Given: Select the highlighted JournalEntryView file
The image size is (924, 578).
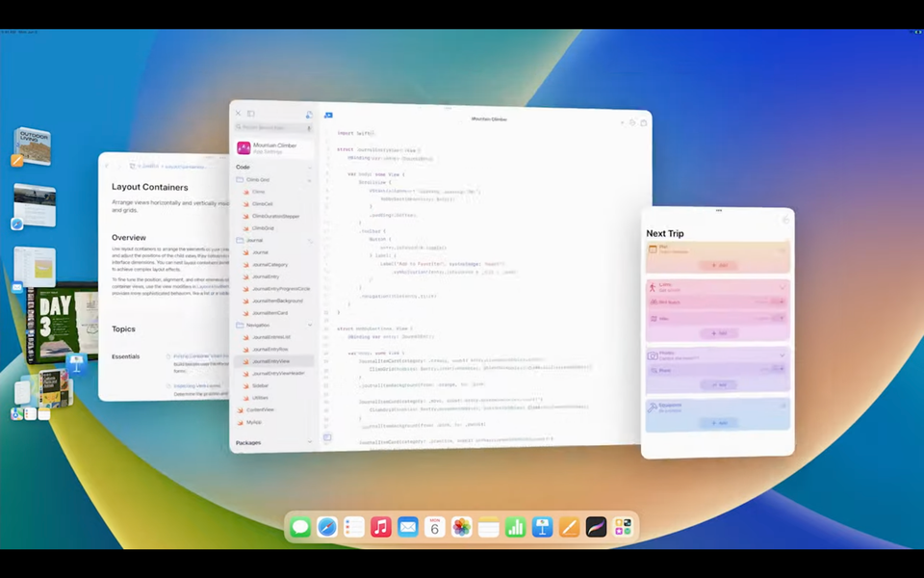Looking at the screenshot, I should (x=274, y=361).
